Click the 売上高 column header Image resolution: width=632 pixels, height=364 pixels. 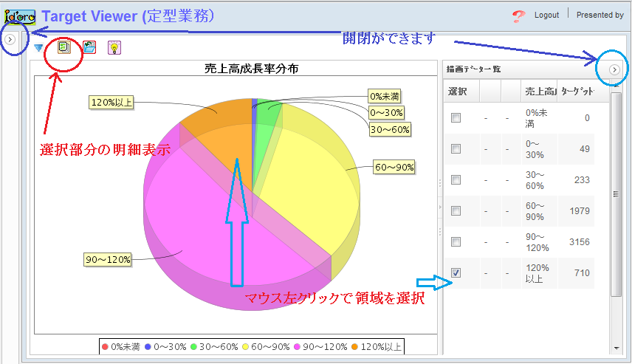click(x=539, y=91)
